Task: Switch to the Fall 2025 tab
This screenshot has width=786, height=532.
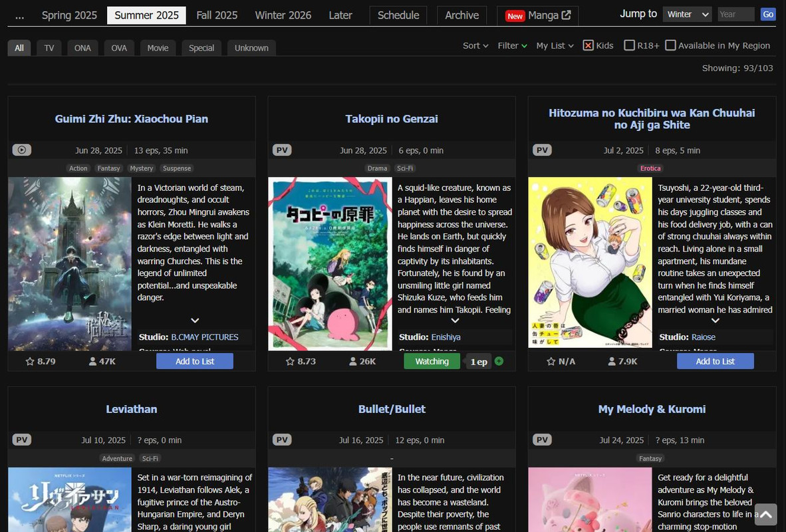Action: (x=217, y=15)
